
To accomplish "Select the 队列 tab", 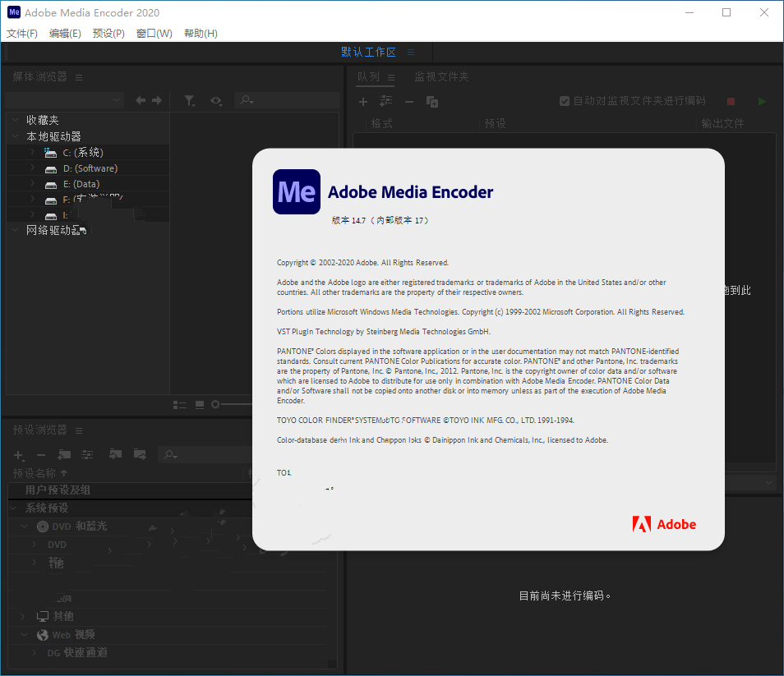I will (368, 77).
